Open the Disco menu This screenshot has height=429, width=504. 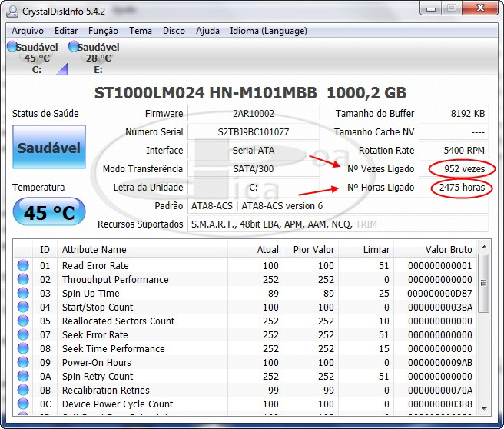click(x=174, y=31)
